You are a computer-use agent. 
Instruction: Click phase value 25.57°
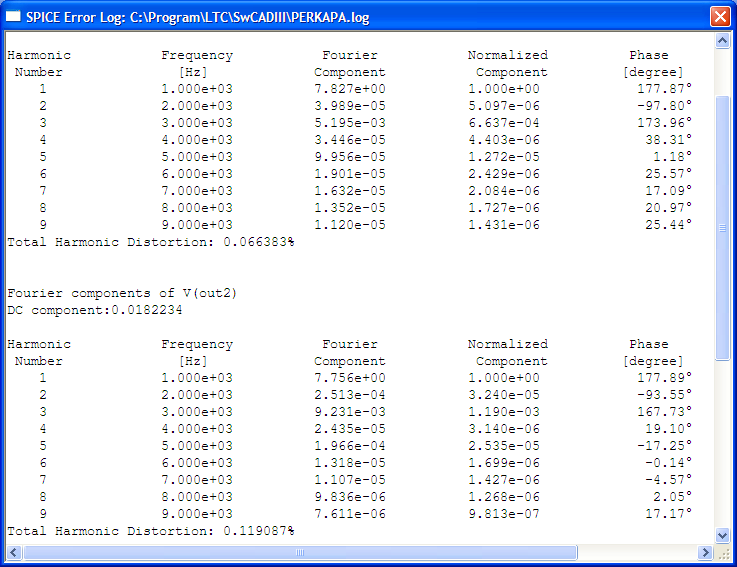point(668,173)
